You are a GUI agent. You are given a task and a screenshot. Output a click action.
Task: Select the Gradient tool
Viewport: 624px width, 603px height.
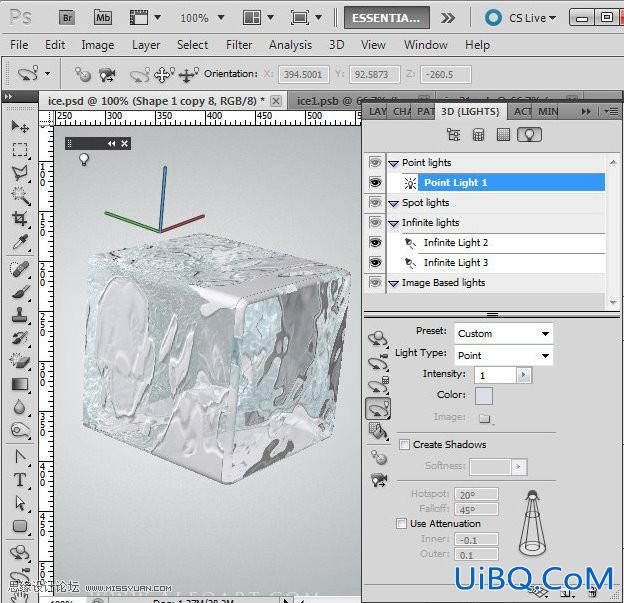[x=20, y=384]
